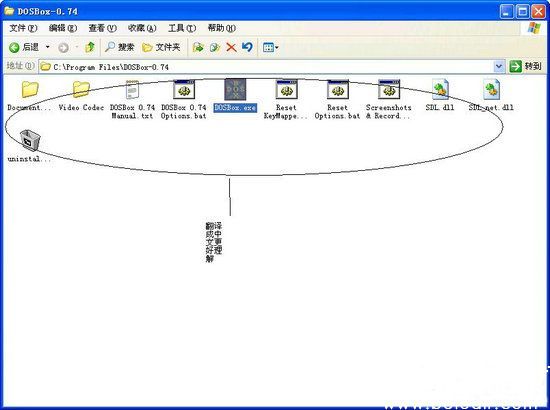The width and height of the screenshot is (550, 410).
Task: Open the Edit (编辑) menu
Action: (x=63, y=28)
